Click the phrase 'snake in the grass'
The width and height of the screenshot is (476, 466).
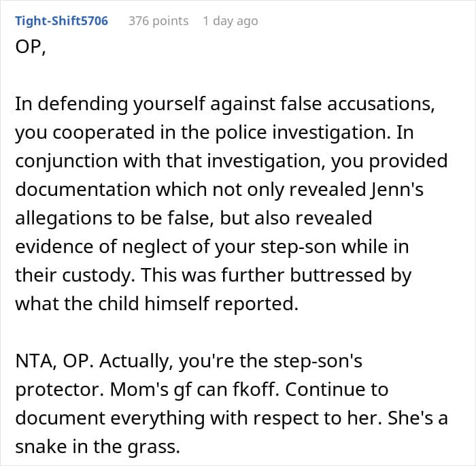pyautogui.click(x=97, y=448)
